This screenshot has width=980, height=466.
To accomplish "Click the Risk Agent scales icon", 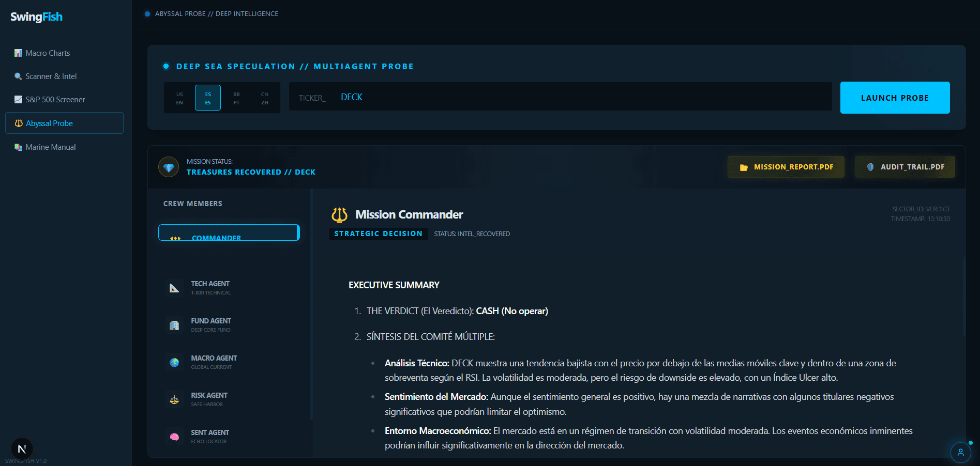I will pos(174,399).
